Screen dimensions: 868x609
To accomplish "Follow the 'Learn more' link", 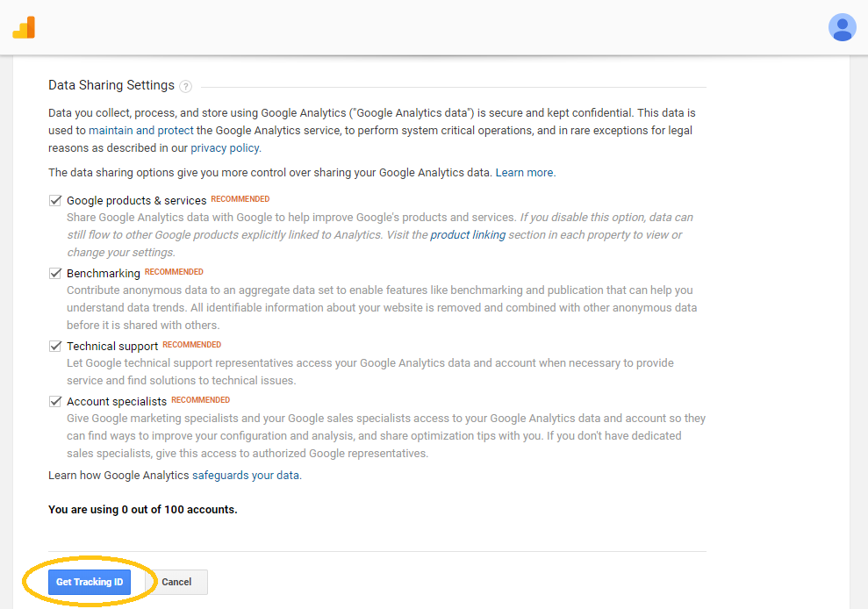I will (524, 173).
